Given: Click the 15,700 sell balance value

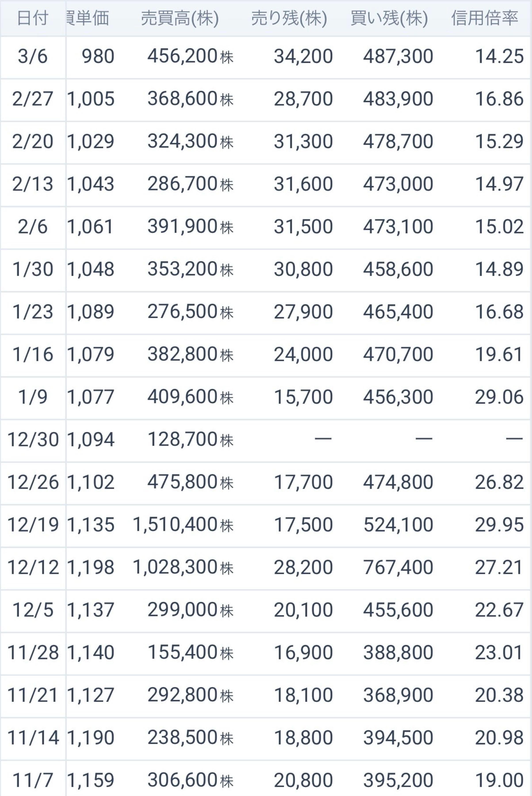Looking at the screenshot, I should point(303,397).
